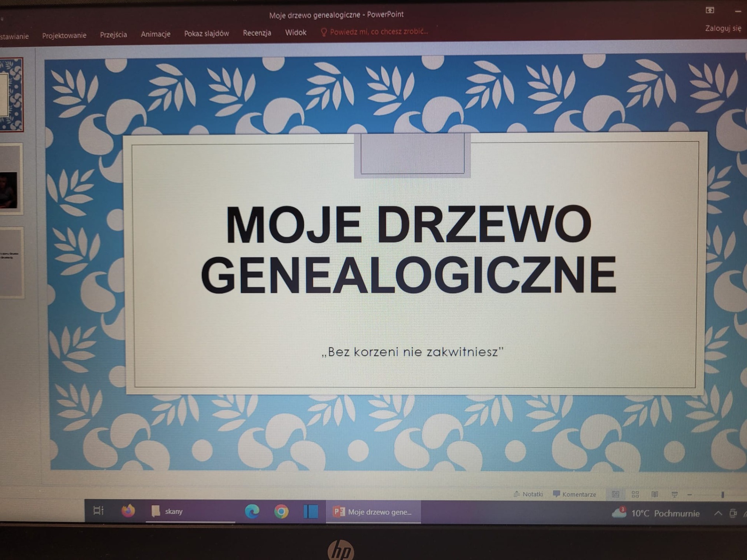
Task: Open Task View on taskbar
Action: (98, 510)
